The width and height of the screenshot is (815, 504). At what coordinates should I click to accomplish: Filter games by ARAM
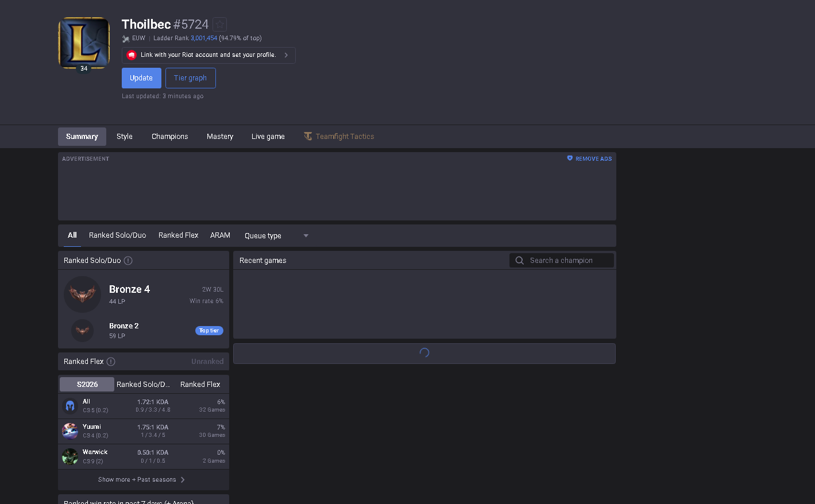tap(220, 235)
